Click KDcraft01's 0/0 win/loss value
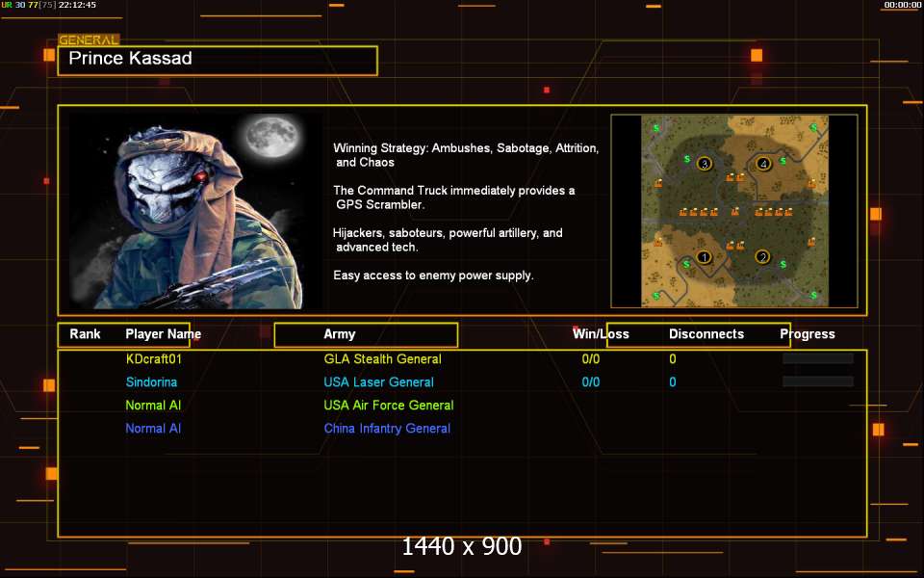Viewport: 924px width, 578px height. click(x=590, y=358)
